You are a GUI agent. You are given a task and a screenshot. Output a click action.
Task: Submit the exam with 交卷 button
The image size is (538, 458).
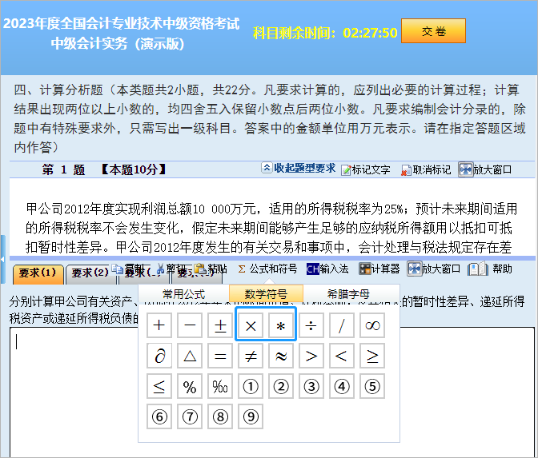[433, 31]
